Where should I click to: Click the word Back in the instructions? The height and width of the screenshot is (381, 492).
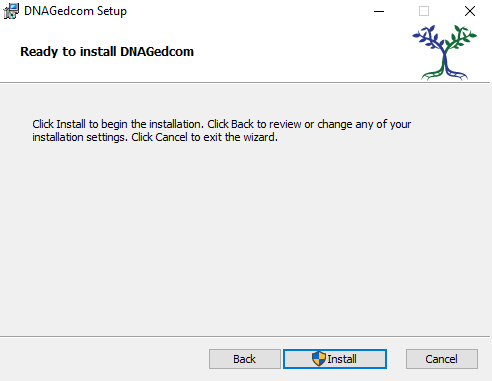pyautogui.click(x=242, y=124)
